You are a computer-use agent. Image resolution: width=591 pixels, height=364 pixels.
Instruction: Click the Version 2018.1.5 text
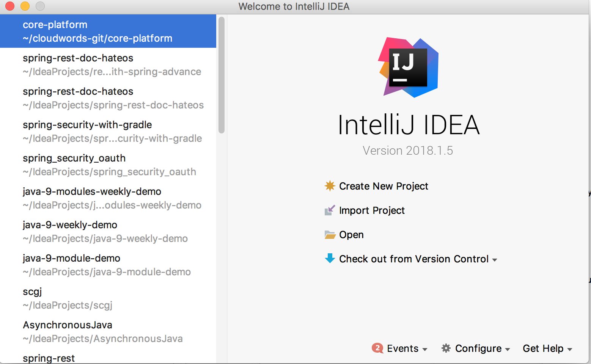click(408, 151)
